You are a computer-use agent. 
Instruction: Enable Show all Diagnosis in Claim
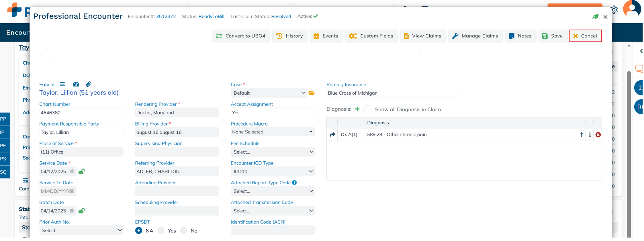click(367, 109)
